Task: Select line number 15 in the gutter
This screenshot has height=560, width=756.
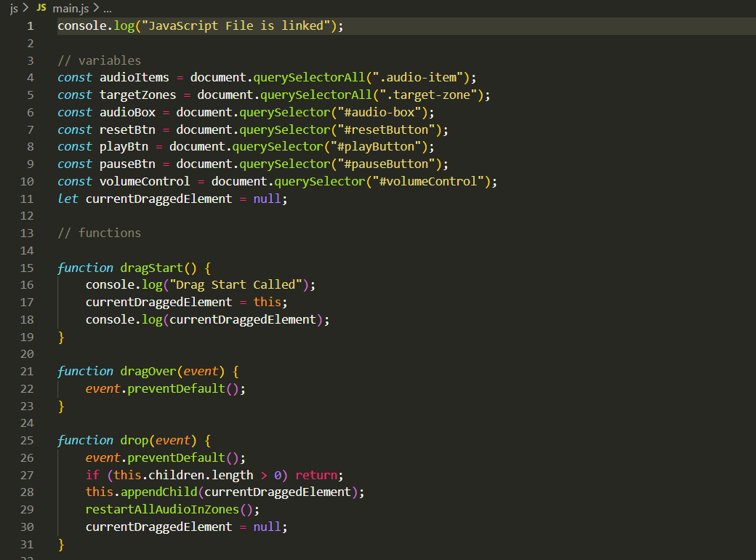Action: tap(27, 268)
